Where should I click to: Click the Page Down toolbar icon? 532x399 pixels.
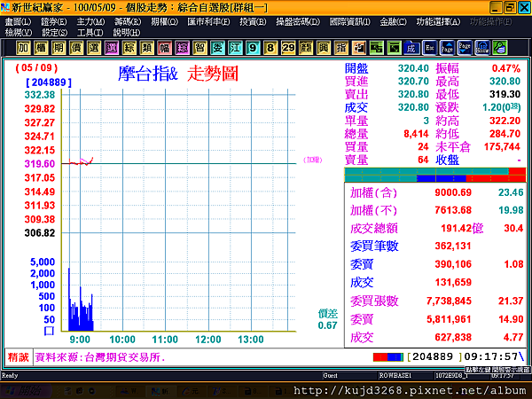click(x=465, y=48)
